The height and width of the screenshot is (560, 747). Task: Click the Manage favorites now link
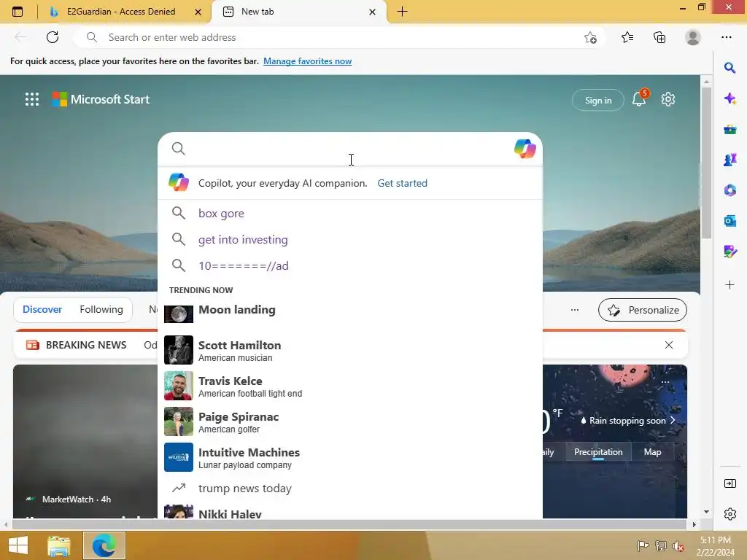tap(307, 61)
